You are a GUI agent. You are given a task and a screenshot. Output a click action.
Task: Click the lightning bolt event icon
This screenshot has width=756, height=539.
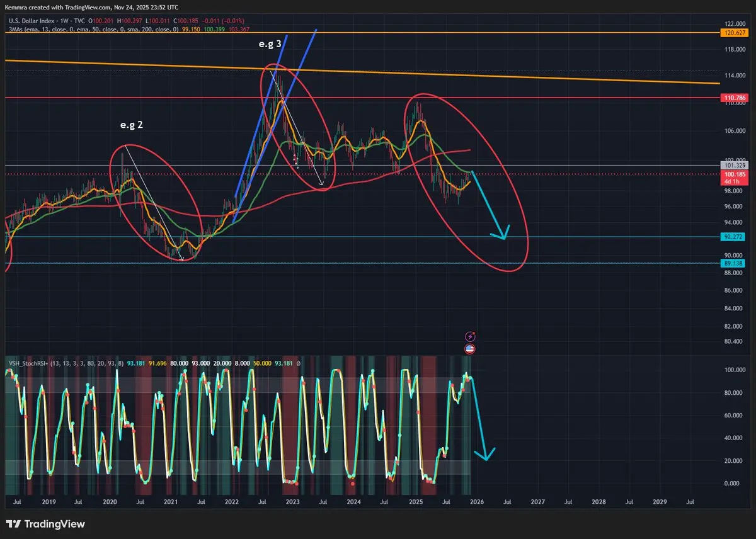coord(469,337)
